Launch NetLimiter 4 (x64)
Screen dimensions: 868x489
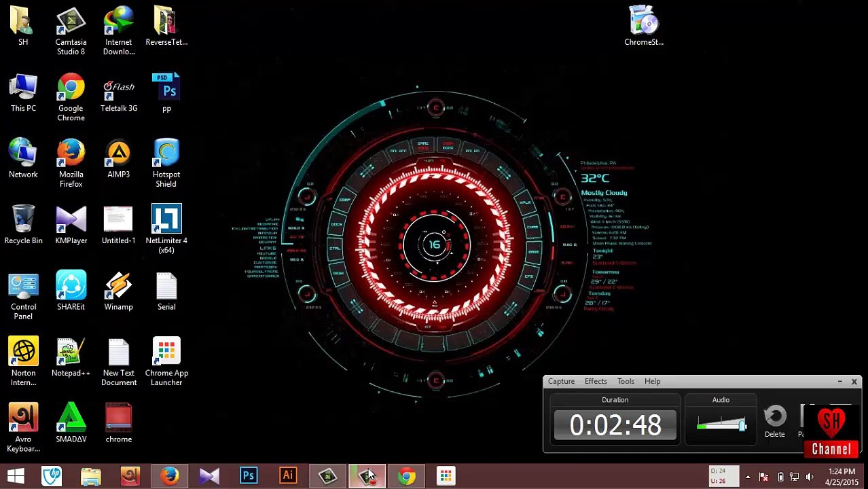(166, 230)
